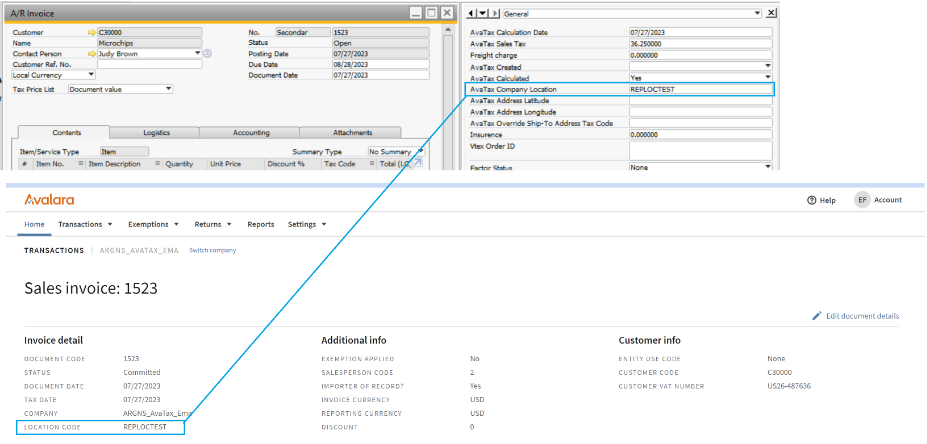Click the link arrow beside Judy Brown
The width and height of the screenshot is (927, 444).
92,54
